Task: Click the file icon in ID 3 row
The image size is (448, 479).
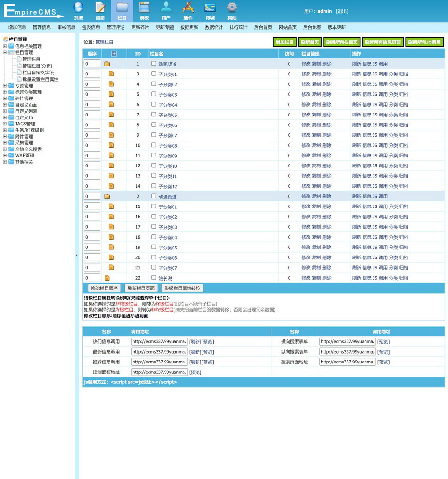Action: pyautogui.click(x=111, y=74)
